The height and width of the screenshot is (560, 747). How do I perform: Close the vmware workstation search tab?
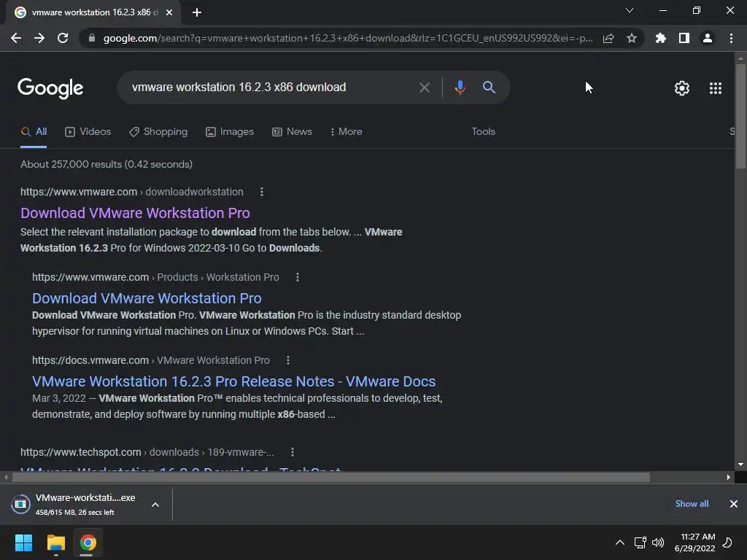[x=169, y=12]
